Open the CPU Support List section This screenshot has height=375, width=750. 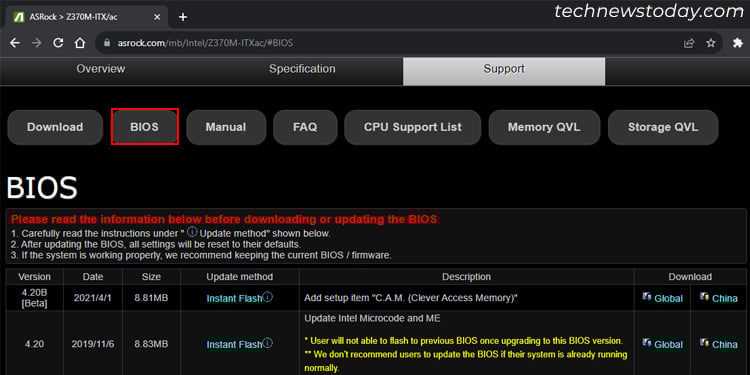(413, 127)
